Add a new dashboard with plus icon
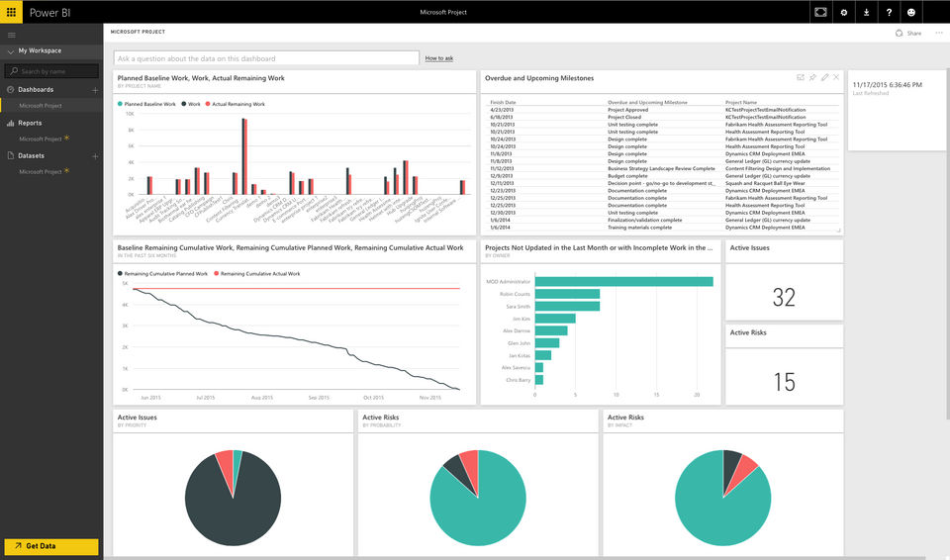The image size is (950, 560). 95,90
